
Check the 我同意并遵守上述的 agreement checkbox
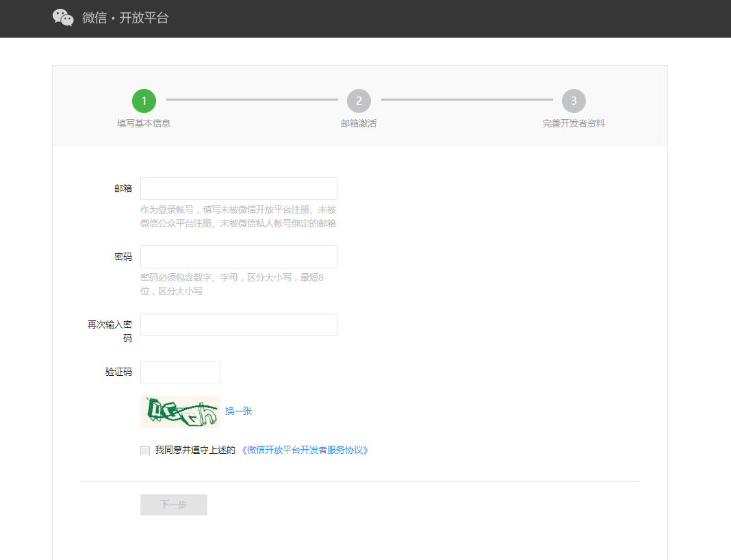click(145, 450)
